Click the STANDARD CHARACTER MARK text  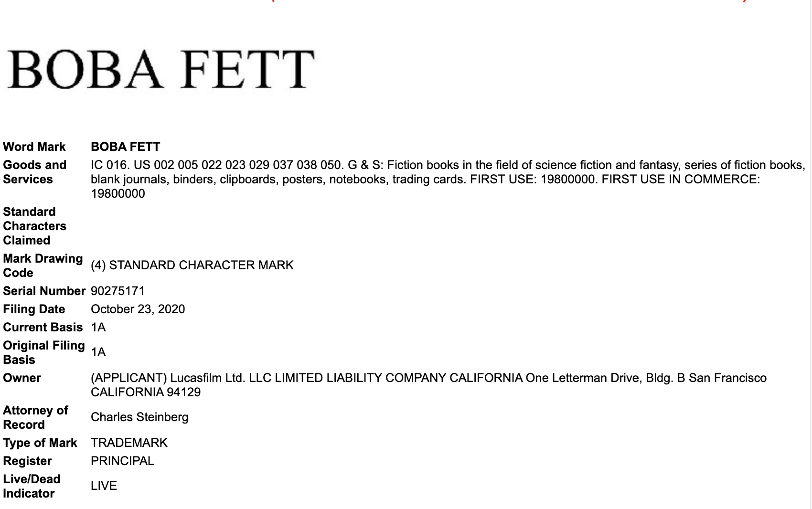(201, 265)
